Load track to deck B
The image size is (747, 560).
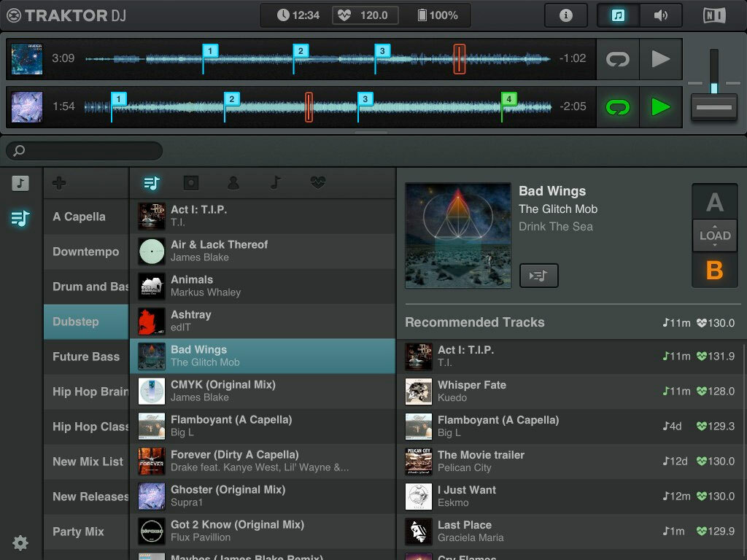[715, 270]
